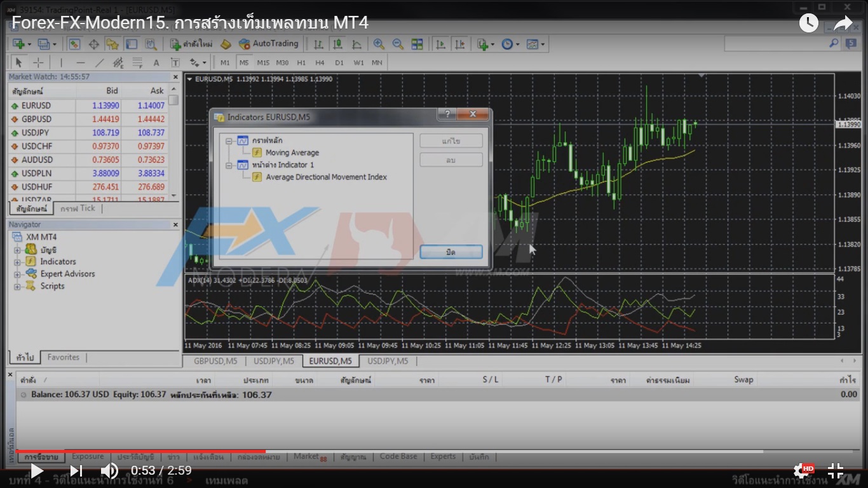Select the Cursor arrow tool
The height and width of the screenshot is (488, 868).
[18, 62]
